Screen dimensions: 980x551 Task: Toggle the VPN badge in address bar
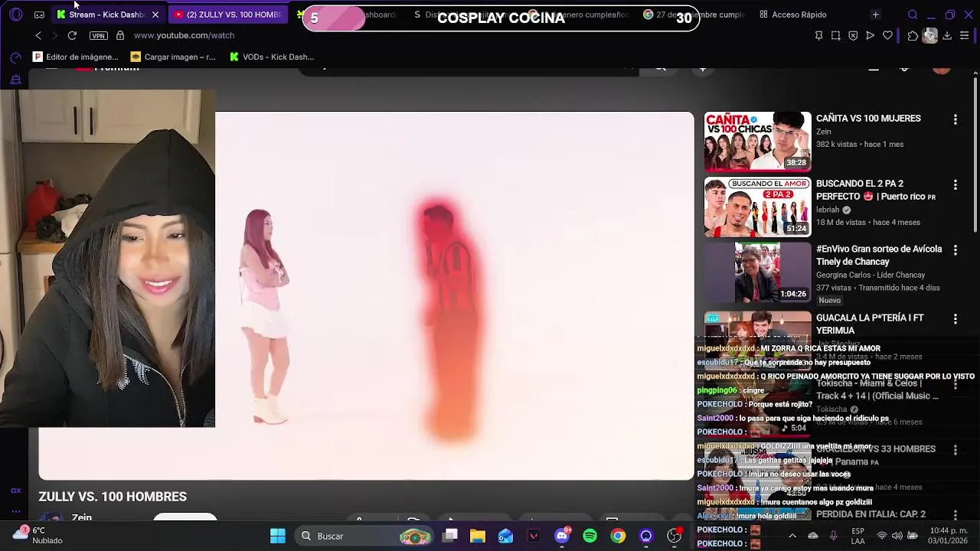(99, 35)
